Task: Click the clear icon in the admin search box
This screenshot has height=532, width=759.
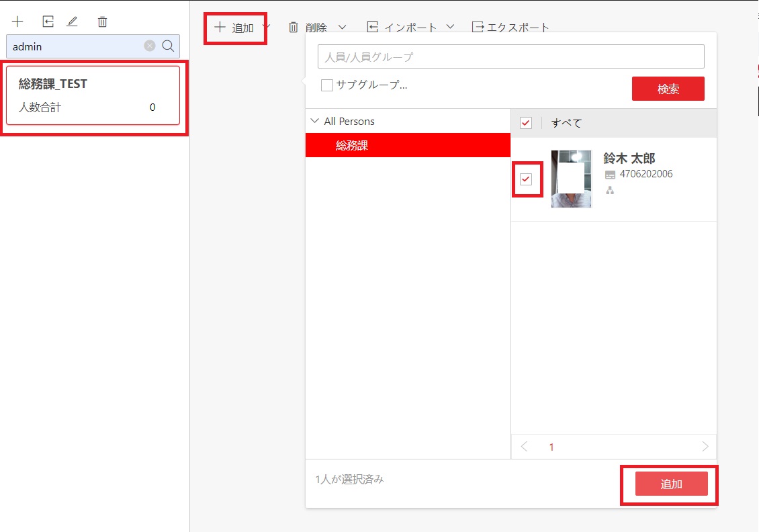Action: pos(148,46)
